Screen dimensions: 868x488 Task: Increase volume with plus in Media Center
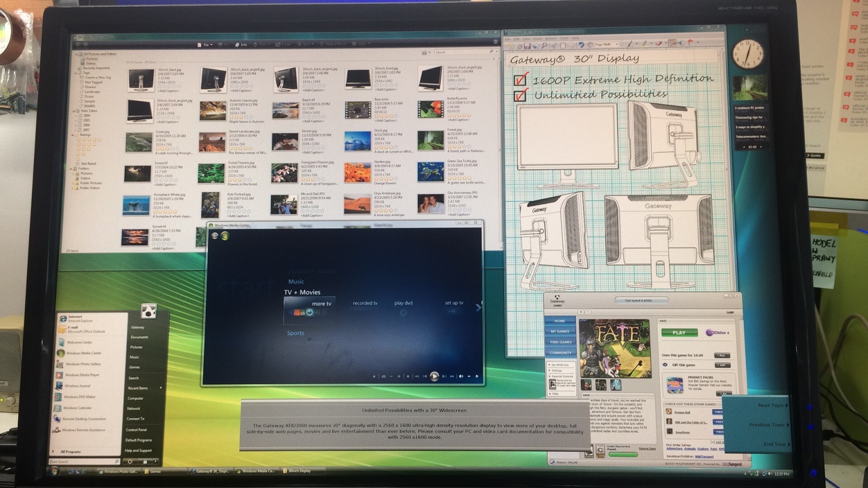pyautogui.click(x=477, y=376)
